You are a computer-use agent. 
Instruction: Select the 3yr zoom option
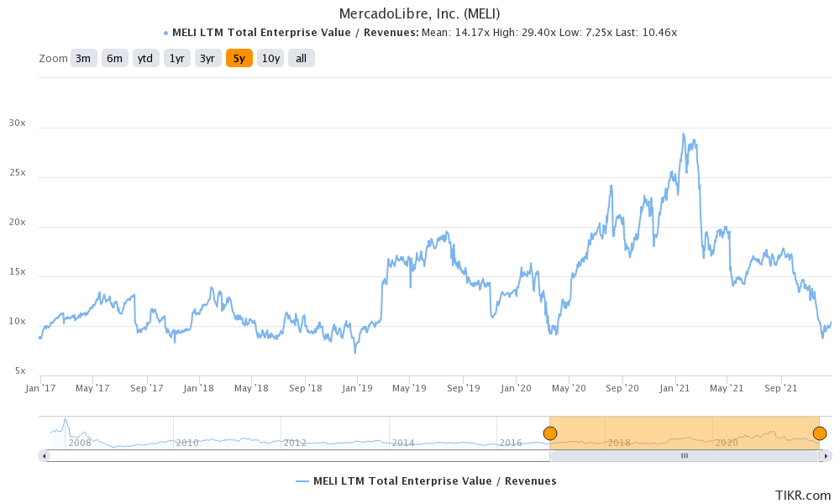click(x=207, y=58)
